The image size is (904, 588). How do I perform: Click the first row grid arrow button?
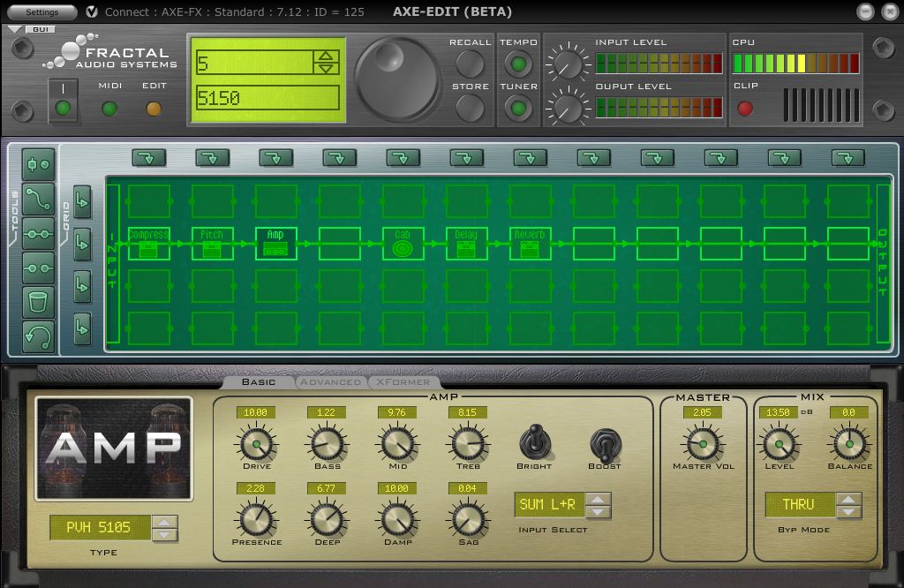pos(82,202)
